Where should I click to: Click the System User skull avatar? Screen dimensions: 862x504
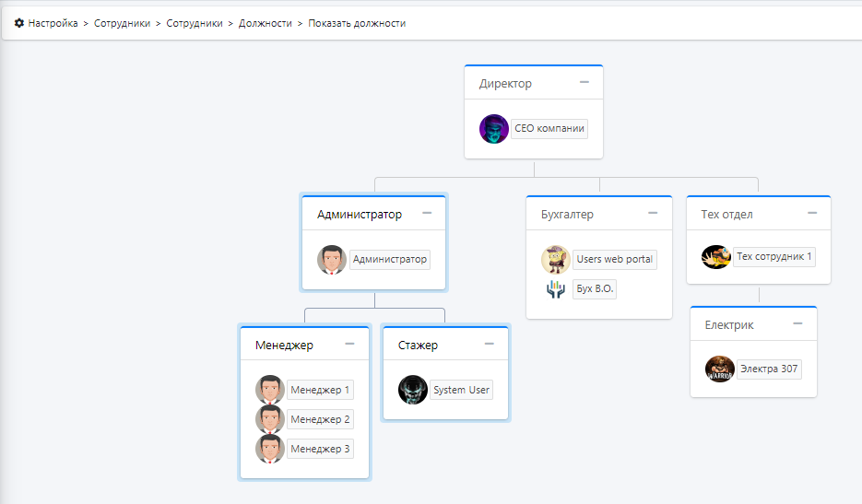pos(413,390)
